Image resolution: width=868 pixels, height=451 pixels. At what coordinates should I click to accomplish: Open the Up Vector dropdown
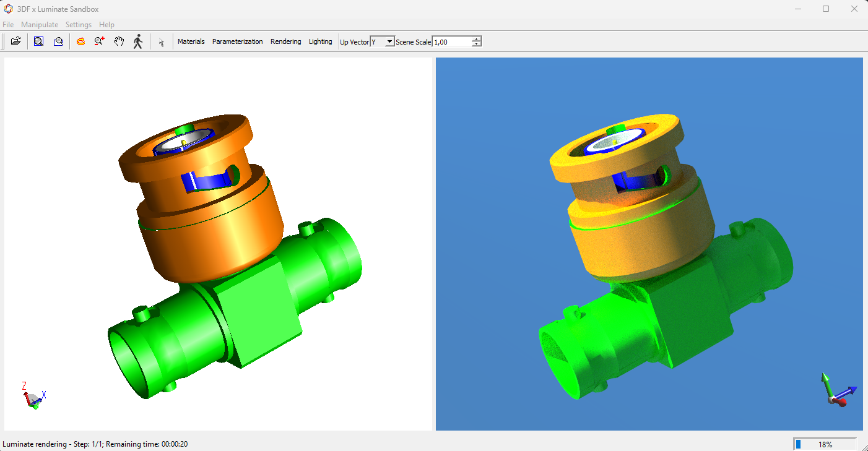pyautogui.click(x=389, y=41)
